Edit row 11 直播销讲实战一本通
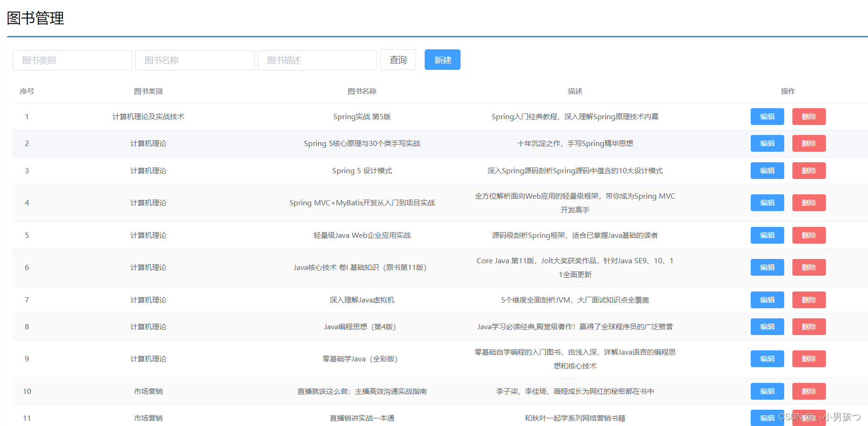Viewport: 868px width, 426px height. [x=767, y=418]
